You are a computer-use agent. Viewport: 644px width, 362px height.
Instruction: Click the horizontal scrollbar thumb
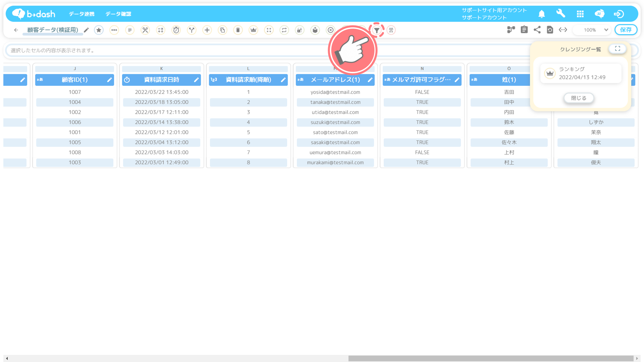pyautogui.click(x=491, y=358)
